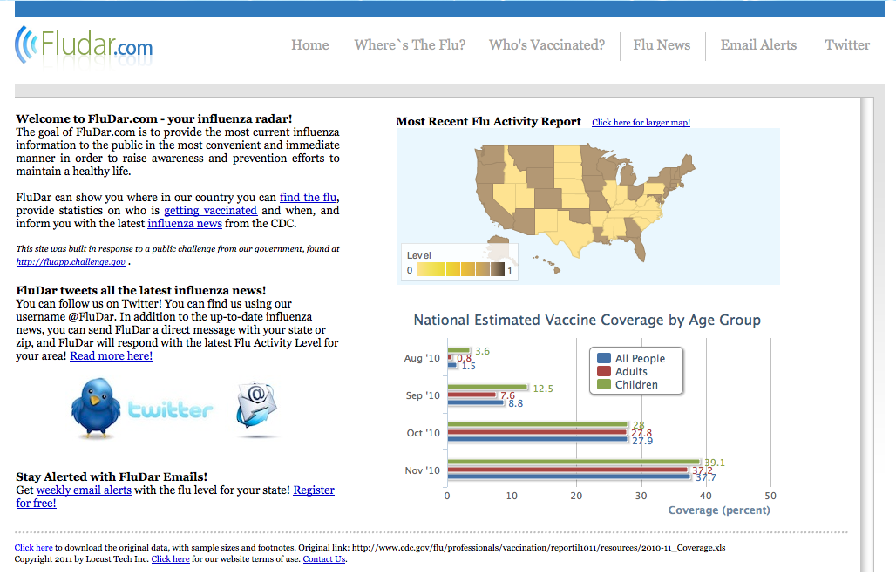Click the red Adults legend swatch

(x=604, y=371)
